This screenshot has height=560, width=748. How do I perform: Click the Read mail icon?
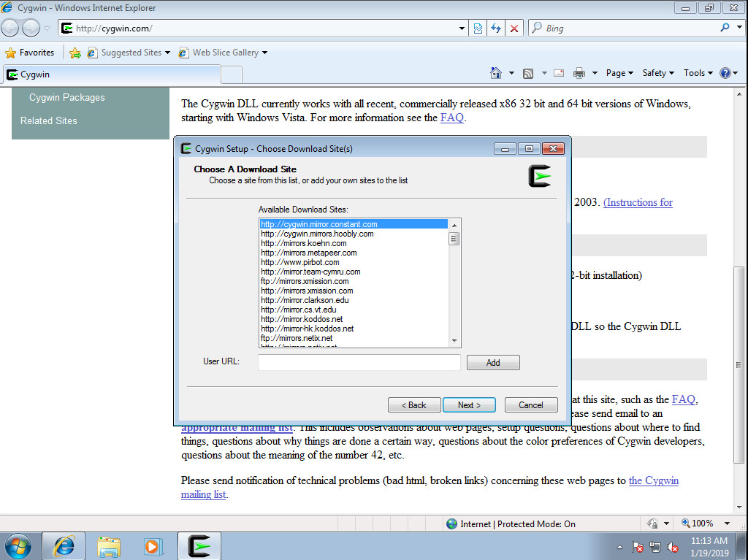click(559, 73)
